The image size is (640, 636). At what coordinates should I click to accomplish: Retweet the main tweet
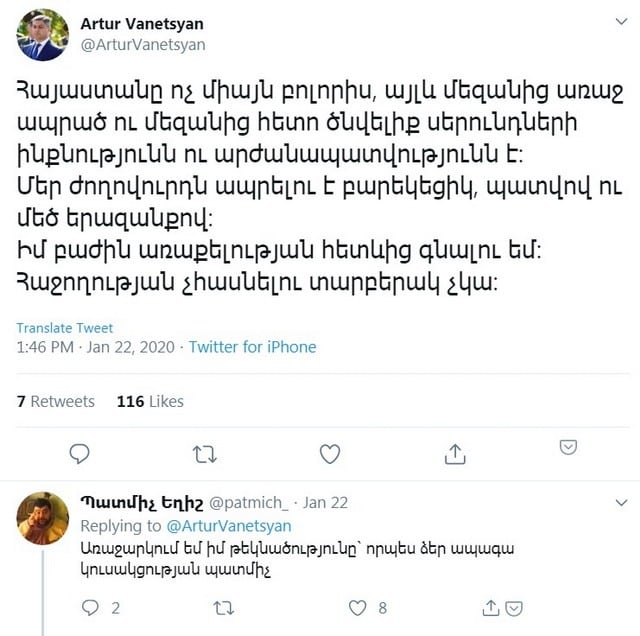coord(204,454)
